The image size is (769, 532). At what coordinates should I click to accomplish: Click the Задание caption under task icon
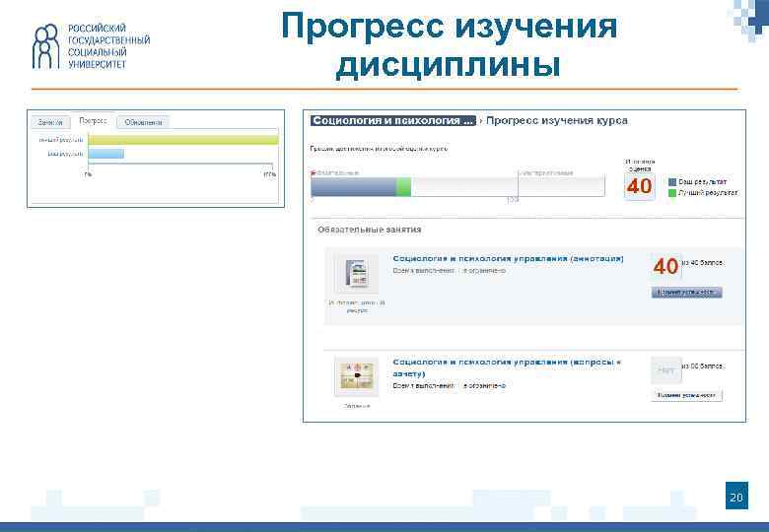pos(357,406)
